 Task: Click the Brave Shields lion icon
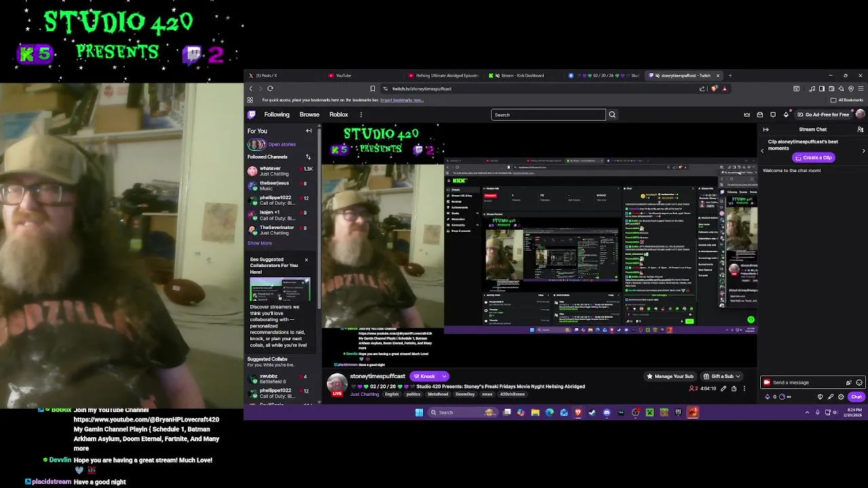click(x=714, y=88)
